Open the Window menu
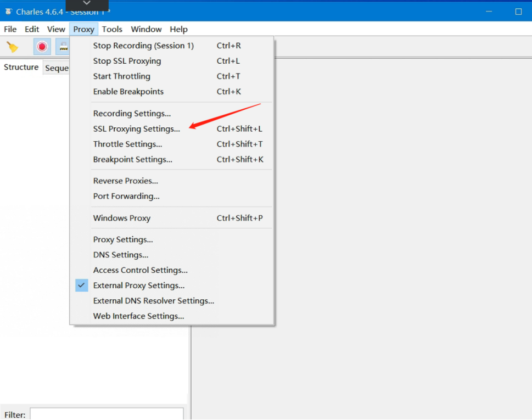Viewport: 532px width, 420px height. coord(146,29)
